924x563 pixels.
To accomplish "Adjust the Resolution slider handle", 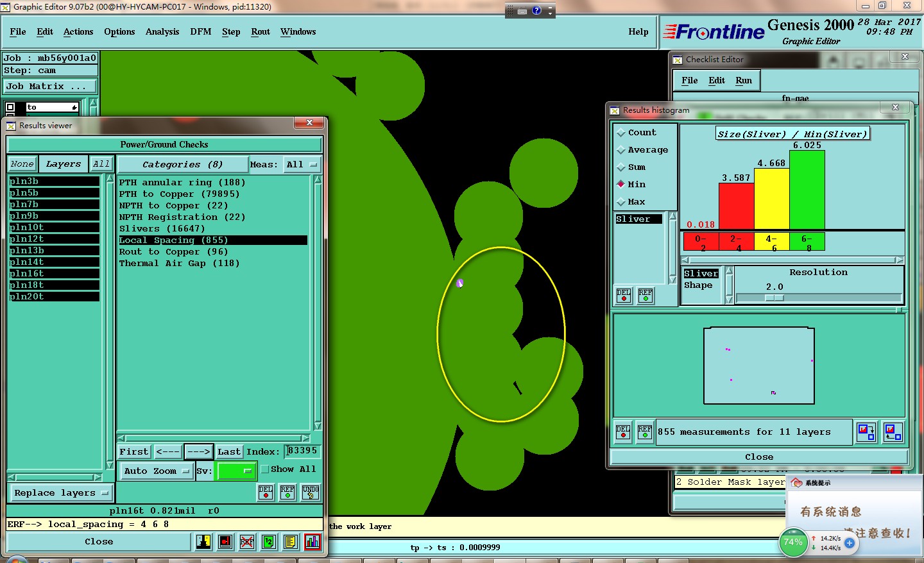I will (x=774, y=298).
